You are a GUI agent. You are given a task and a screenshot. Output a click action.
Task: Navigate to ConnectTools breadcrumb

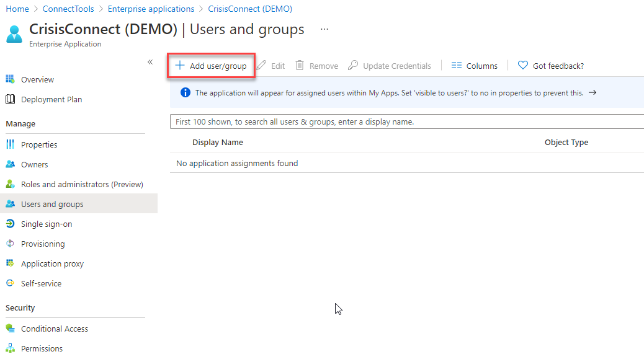(x=68, y=9)
